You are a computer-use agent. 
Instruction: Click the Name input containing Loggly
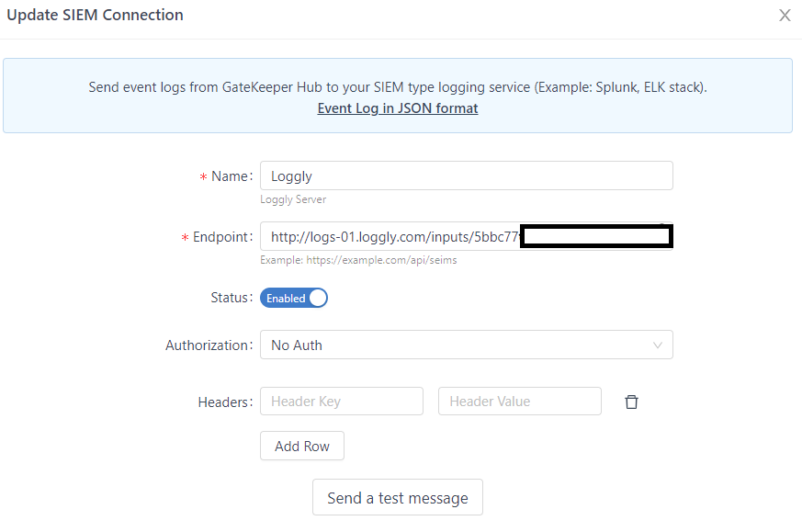tap(466, 175)
